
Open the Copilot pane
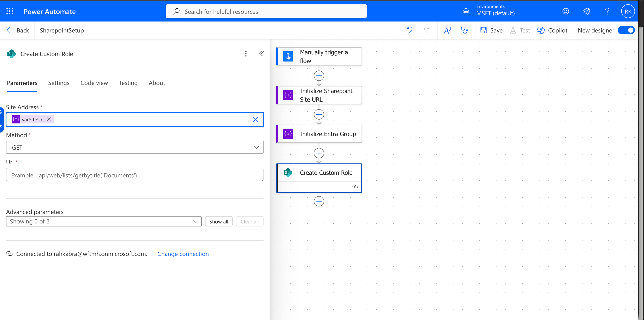(552, 30)
